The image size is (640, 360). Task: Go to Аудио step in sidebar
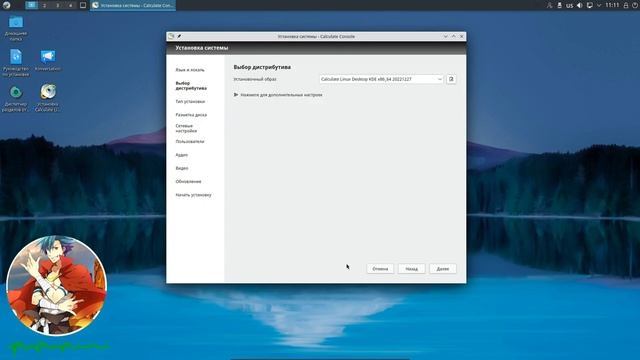tap(182, 155)
